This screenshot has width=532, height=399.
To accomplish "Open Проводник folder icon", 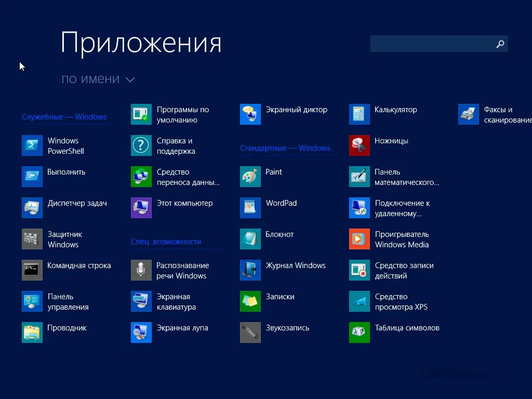I will [32, 332].
